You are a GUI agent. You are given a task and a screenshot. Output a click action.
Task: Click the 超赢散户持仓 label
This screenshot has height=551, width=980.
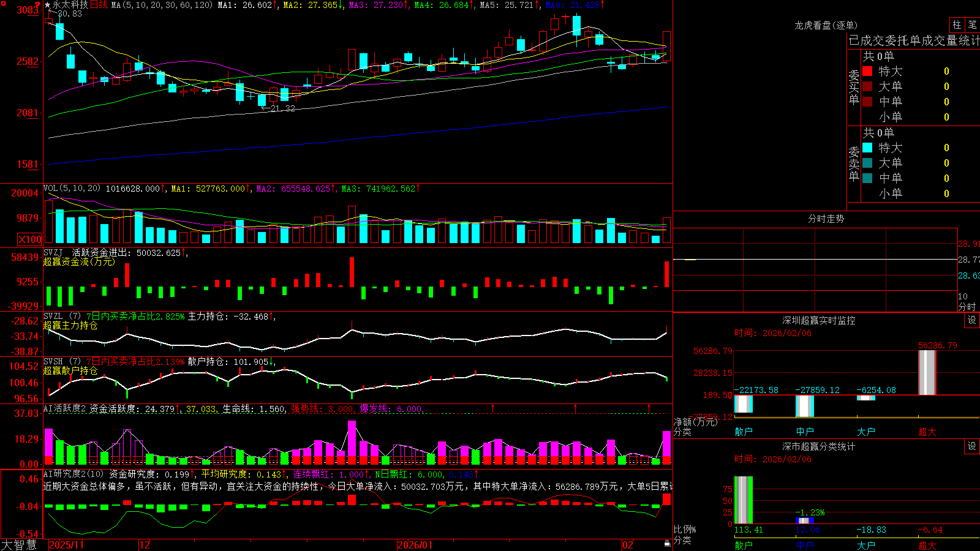(x=70, y=370)
